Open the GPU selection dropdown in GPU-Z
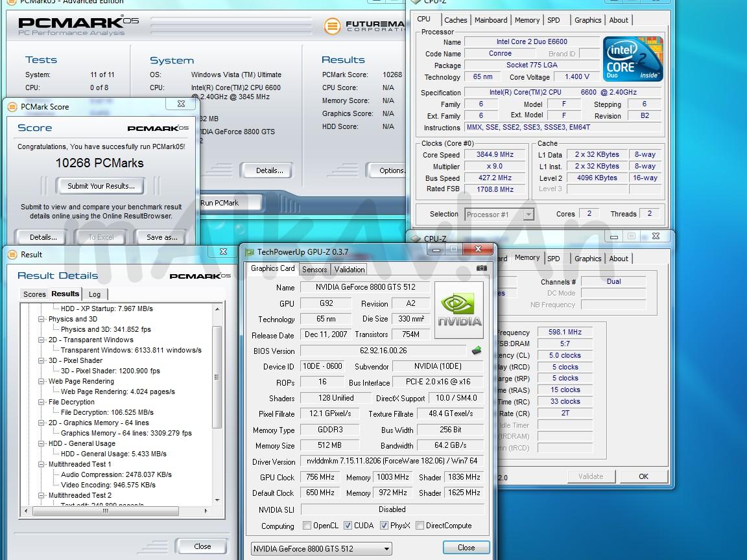 point(322,548)
